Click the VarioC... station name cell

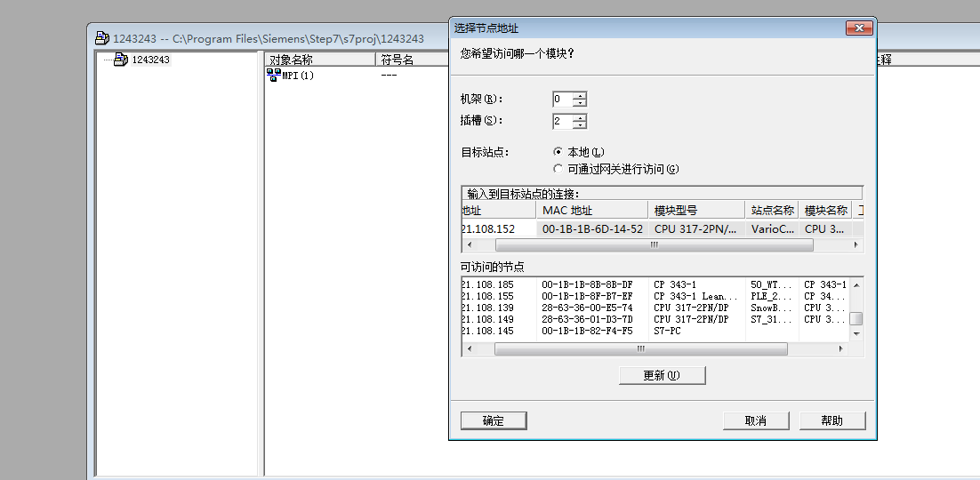click(x=771, y=228)
